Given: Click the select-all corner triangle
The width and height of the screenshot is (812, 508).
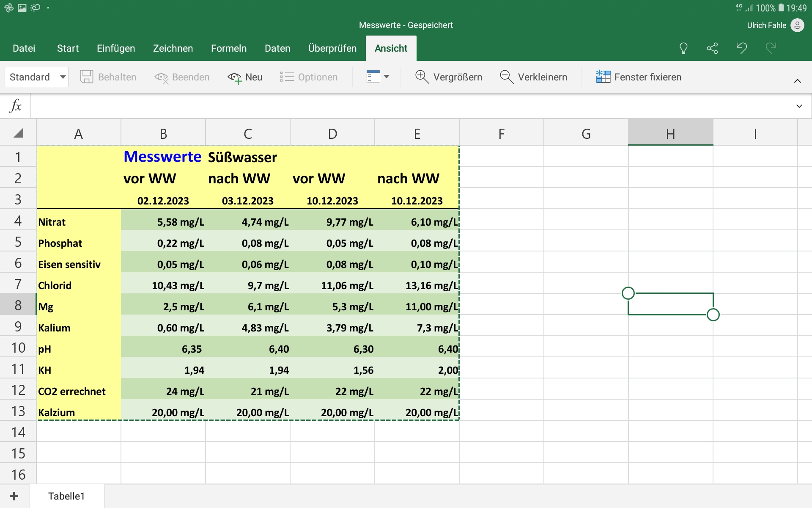Looking at the screenshot, I should point(18,133).
